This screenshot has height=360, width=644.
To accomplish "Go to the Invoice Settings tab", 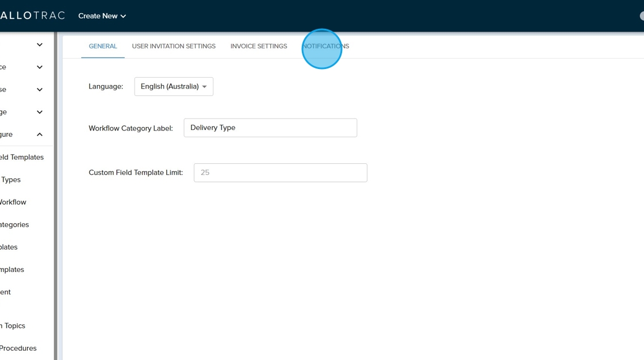I will click(x=259, y=46).
